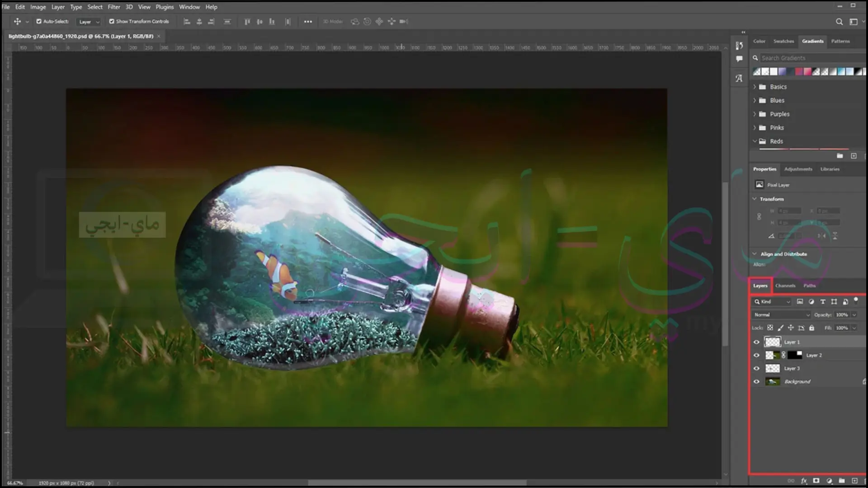Open the three-dots more options menu

click(308, 21)
